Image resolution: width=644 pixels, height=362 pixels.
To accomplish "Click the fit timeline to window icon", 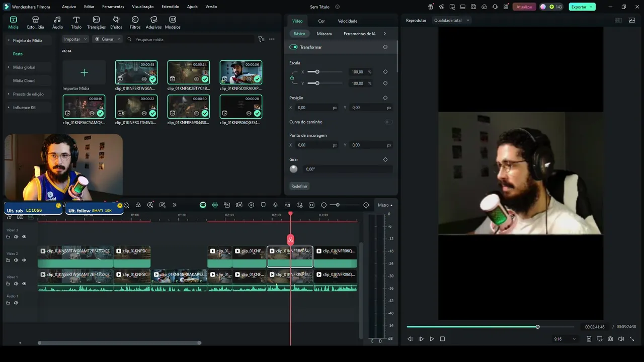I will [311, 205].
